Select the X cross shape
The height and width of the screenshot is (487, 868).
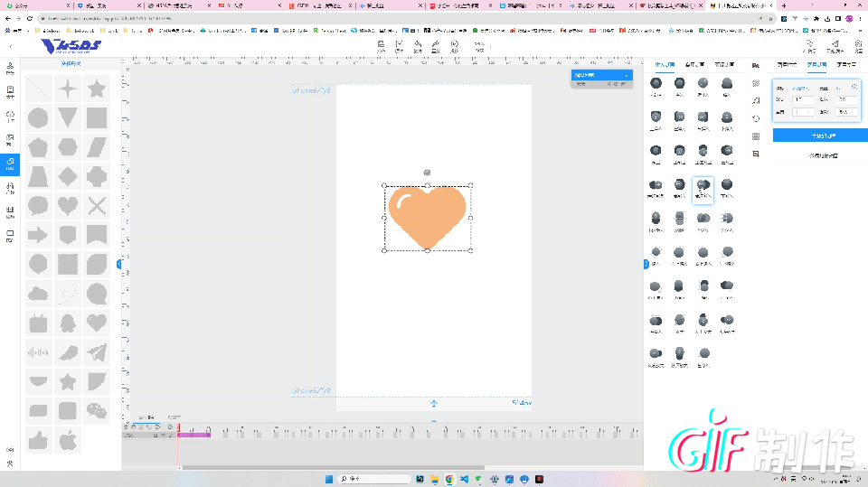97,206
